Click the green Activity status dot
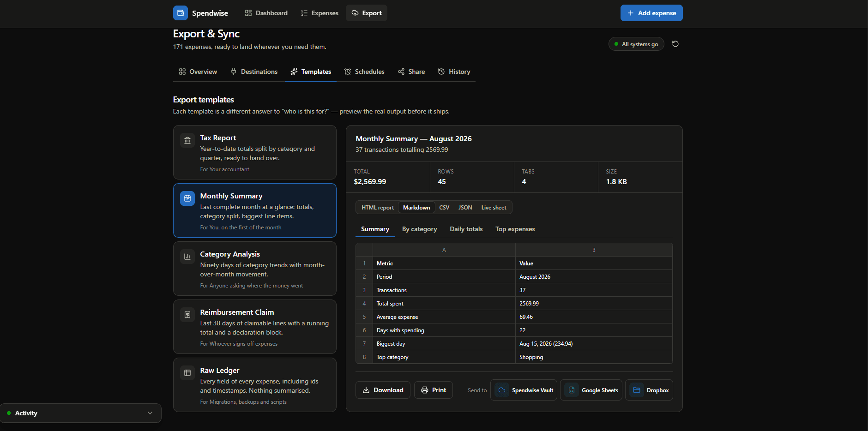The width and height of the screenshot is (868, 431). coord(9,413)
